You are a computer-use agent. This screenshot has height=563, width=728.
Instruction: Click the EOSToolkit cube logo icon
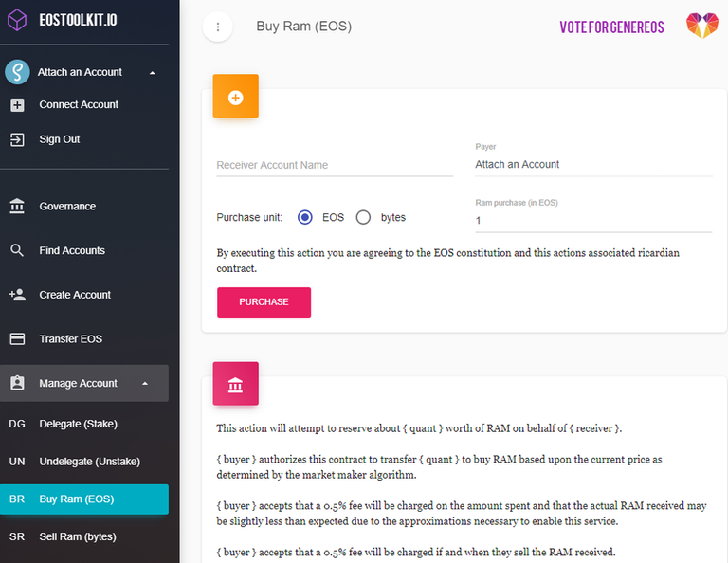pyautogui.click(x=17, y=21)
